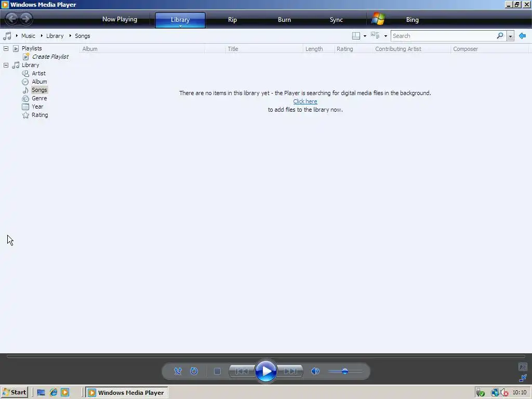Click the music note category icon
Screen dimensions: 532x399
pyautogui.click(x=7, y=36)
